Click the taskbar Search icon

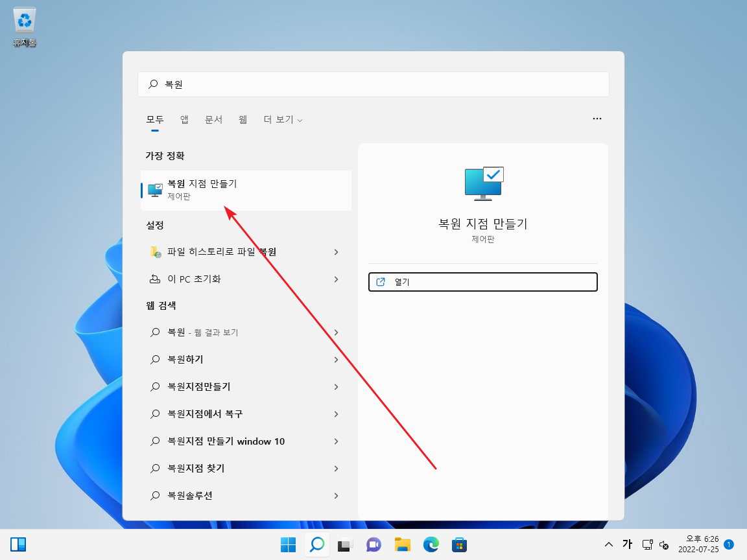[317, 544]
